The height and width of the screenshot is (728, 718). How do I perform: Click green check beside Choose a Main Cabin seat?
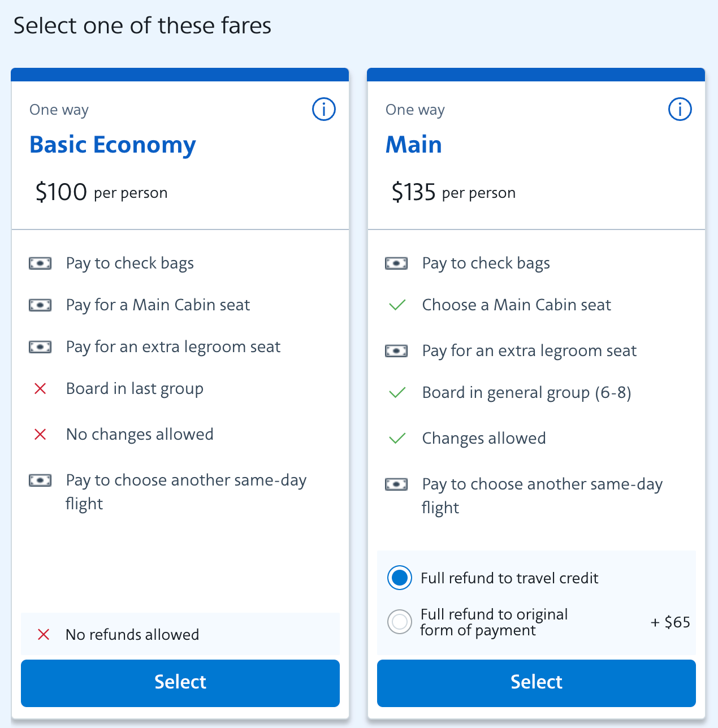tap(397, 305)
